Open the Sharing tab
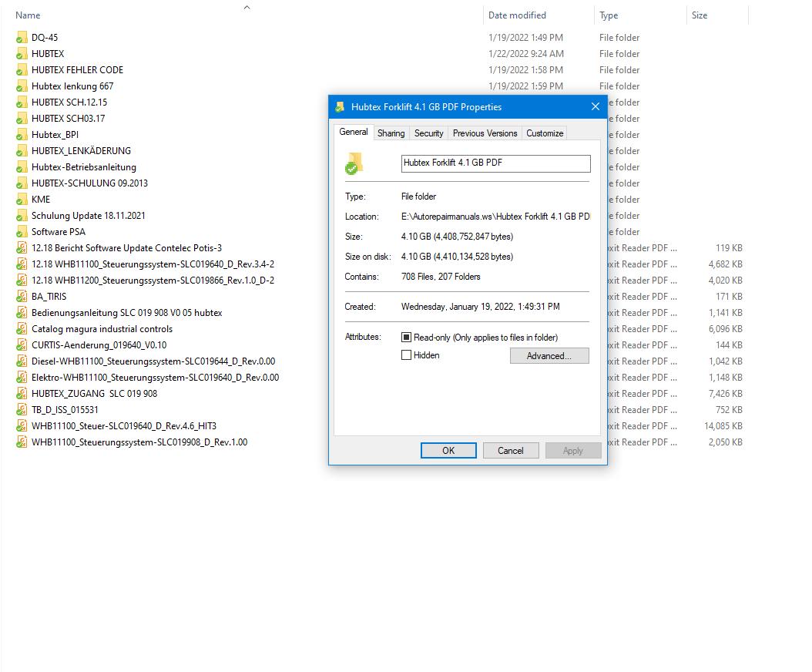This screenshot has height=672, width=812. (391, 133)
